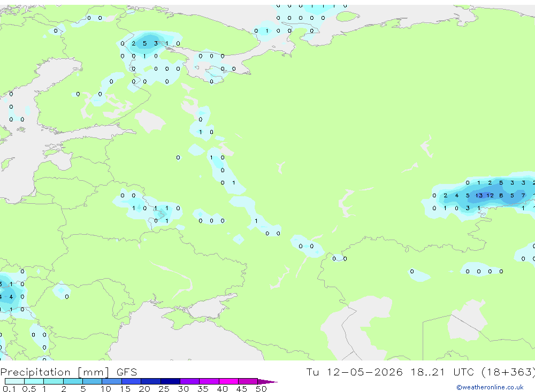
Task: Click the 15–20 mm legend color block
Action: pyautogui.click(x=131, y=381)
